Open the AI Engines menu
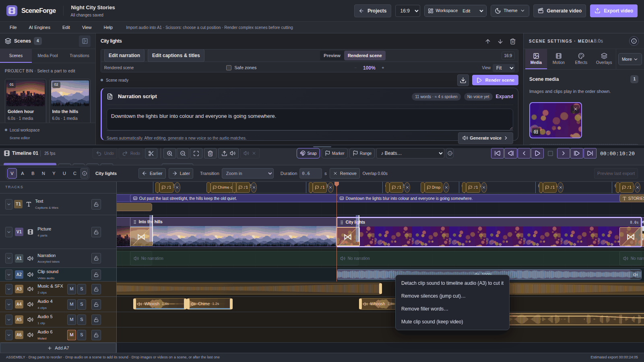Image resolution: width=644 pixels, height=362 pixels. pos(39,27)
